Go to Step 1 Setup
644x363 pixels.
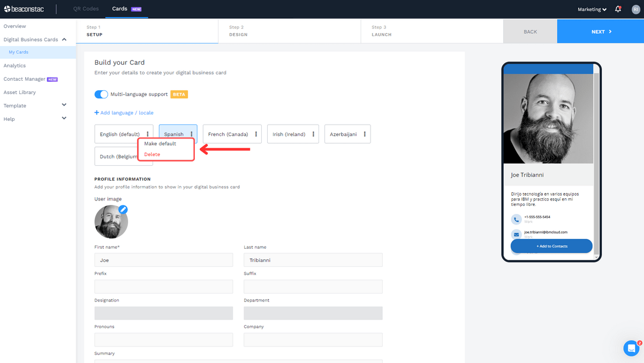147,31
